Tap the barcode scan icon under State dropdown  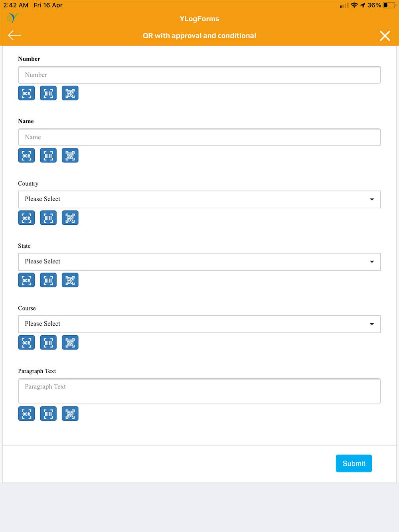coord(48,280)
